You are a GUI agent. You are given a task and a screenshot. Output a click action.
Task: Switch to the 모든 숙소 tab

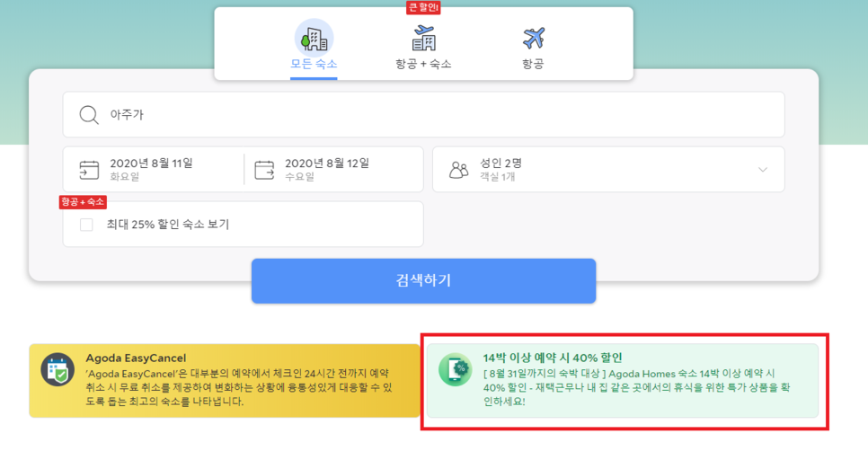(x=314, y=49)
